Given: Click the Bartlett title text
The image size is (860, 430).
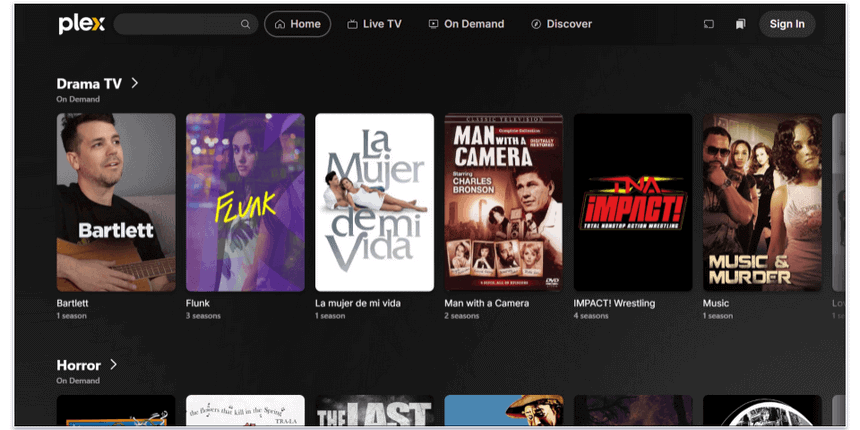Looking at the screenshot, I should click(x=72, y=303).
